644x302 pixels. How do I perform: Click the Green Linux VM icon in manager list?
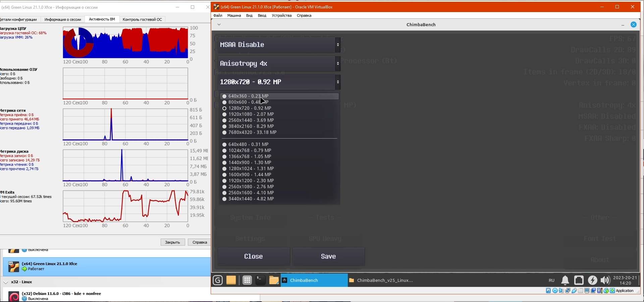pos(13,267)
